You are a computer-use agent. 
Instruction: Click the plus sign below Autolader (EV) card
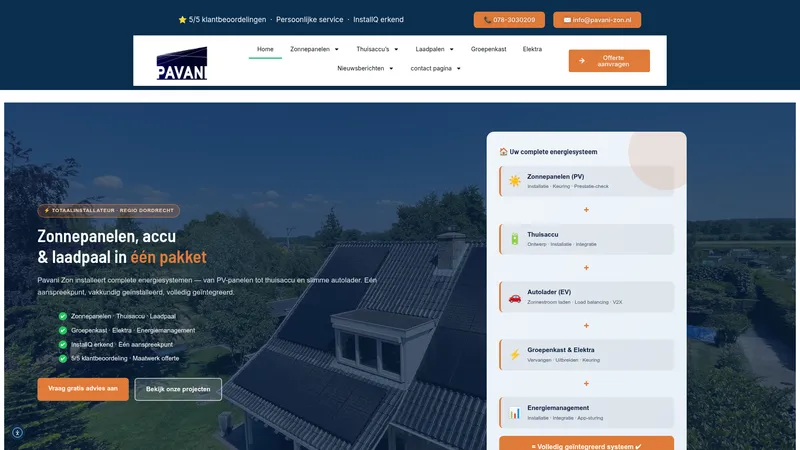click(x=586, y=326)
